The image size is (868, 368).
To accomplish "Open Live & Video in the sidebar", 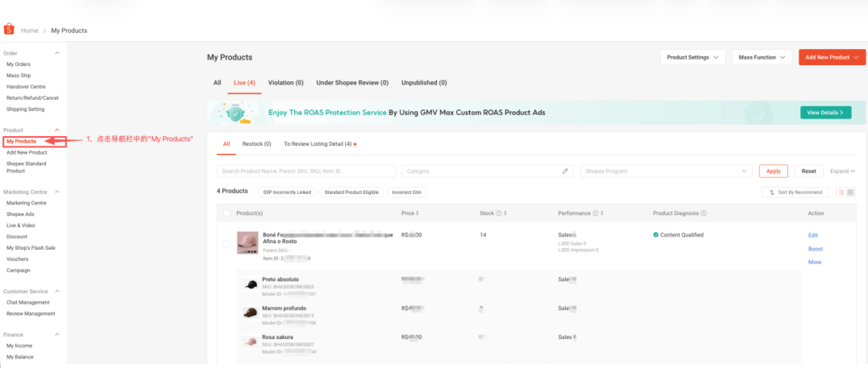I will [x=21, y=225].
